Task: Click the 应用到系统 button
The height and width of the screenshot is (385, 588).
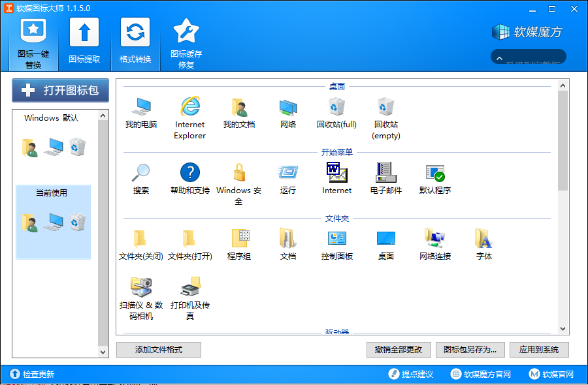Action: (539, 350)
